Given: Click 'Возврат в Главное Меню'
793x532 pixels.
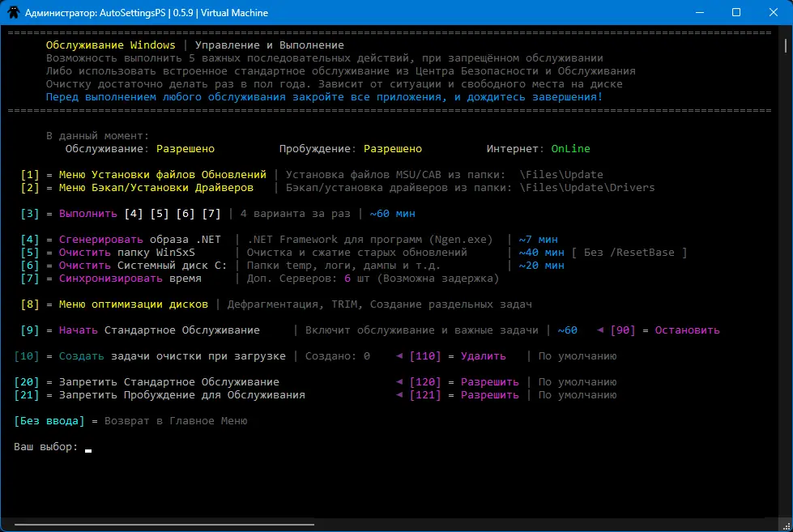Looking at the screenshot, I should coord(176,421).
